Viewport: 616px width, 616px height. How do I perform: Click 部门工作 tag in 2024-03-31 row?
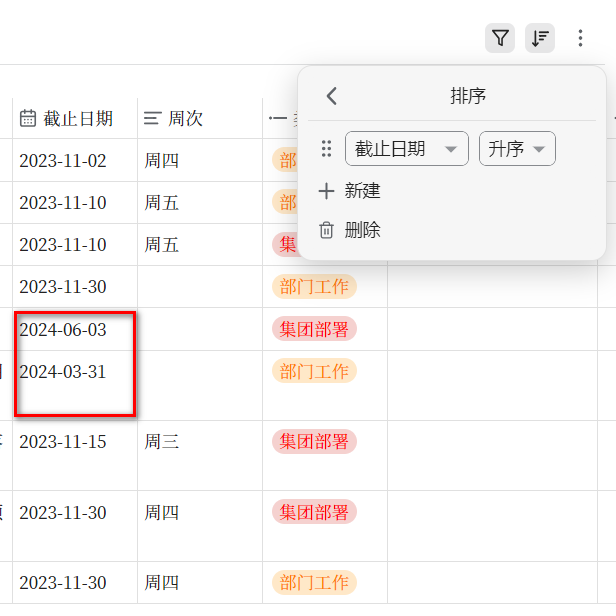[x=314, y=371]
